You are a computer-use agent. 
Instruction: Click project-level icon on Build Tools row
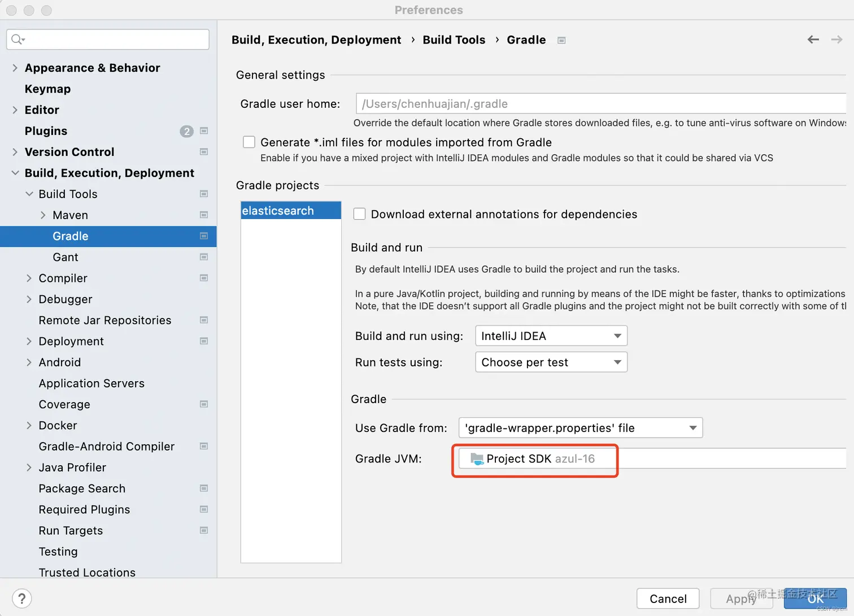pyautogui.click(x=204, y=194)
